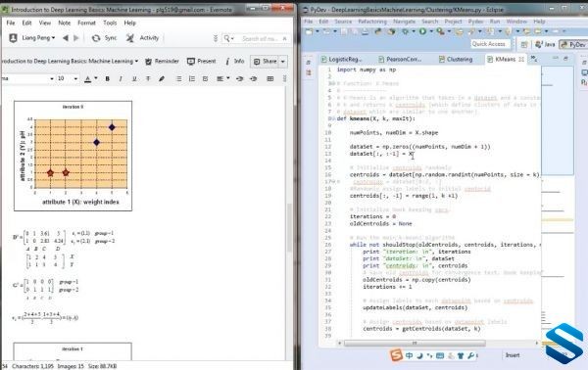The image size is (588, 370).
Task: Click the highlighter pen icon
Action: pos(162,78)
